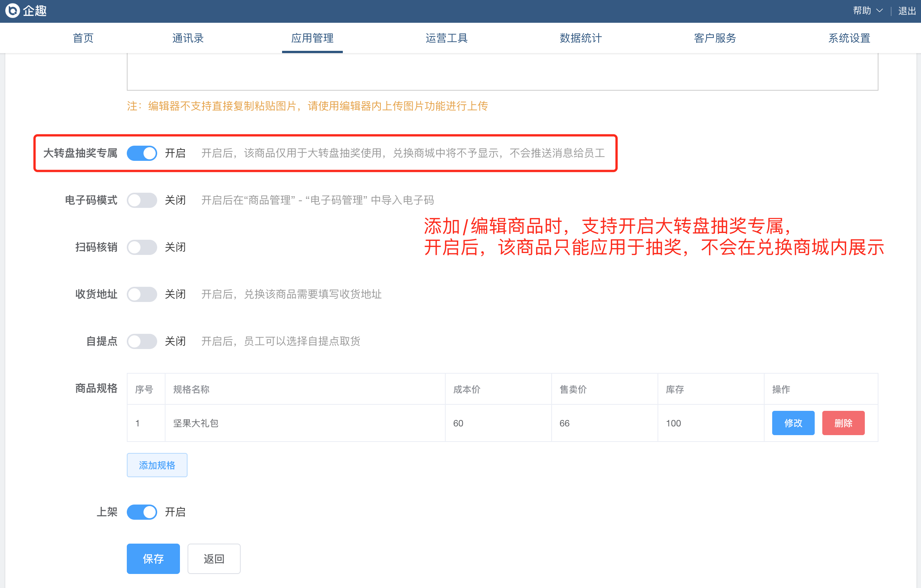921x588 pixels.
Task: Open the 系统设置 tab
Action: [x=849, y=38]
